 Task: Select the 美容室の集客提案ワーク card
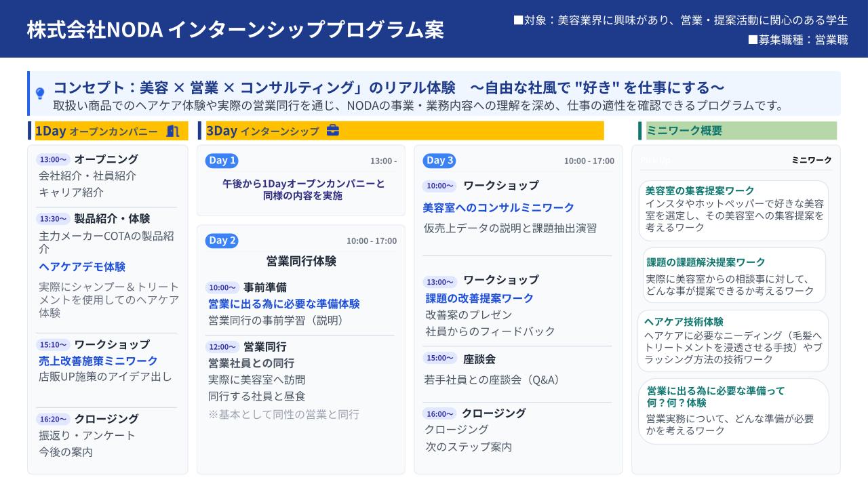click(734, 210)
